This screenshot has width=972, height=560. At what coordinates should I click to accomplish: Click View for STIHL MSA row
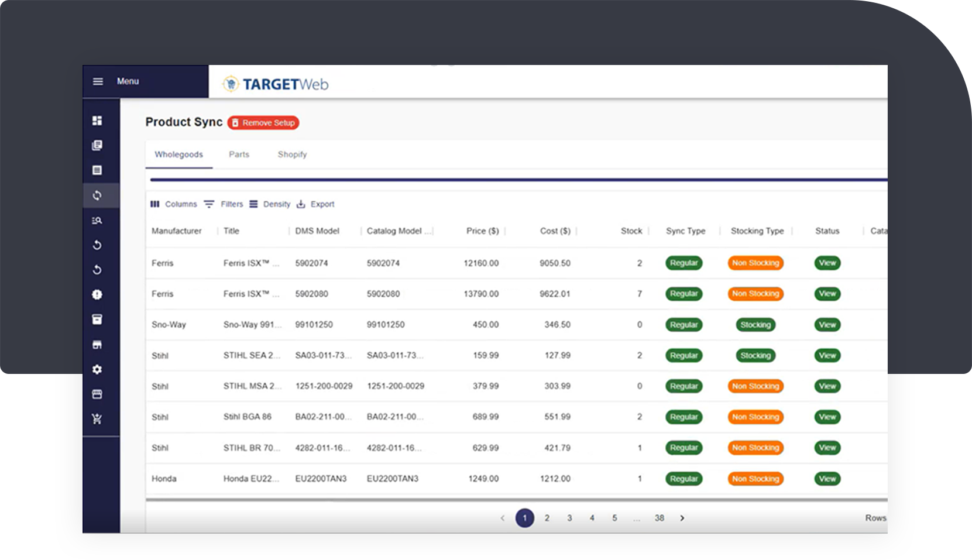827,386
